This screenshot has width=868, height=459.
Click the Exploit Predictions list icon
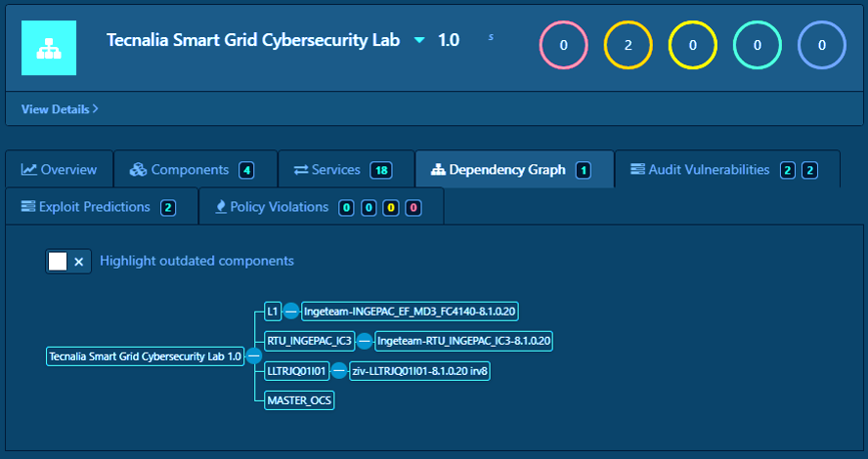[27, 207]
